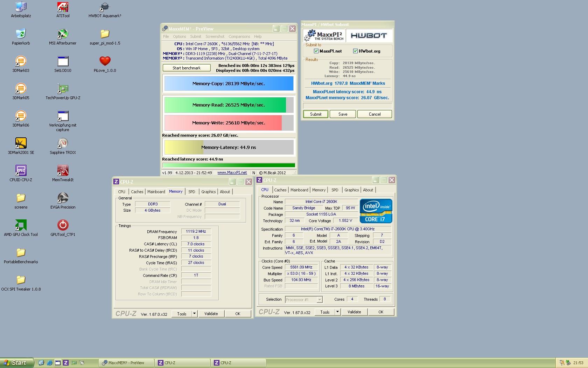Screen dimensions: 588x368
Task: Click the Core Speed value field
Action: 301,267
